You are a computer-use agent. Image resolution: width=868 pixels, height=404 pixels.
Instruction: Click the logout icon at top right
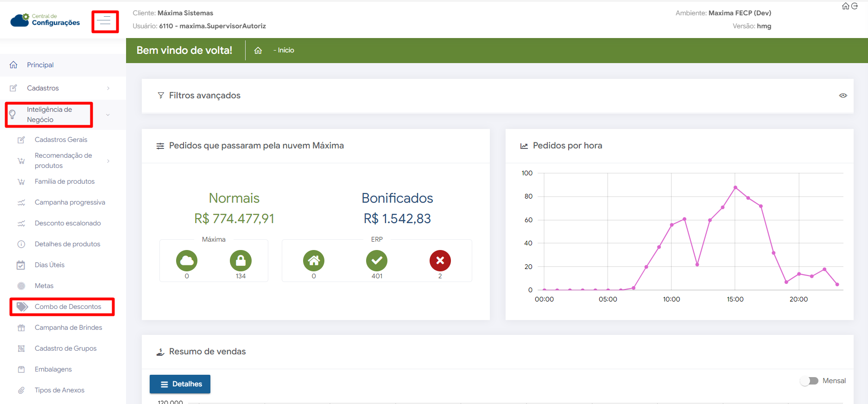[x=855, y=6]
